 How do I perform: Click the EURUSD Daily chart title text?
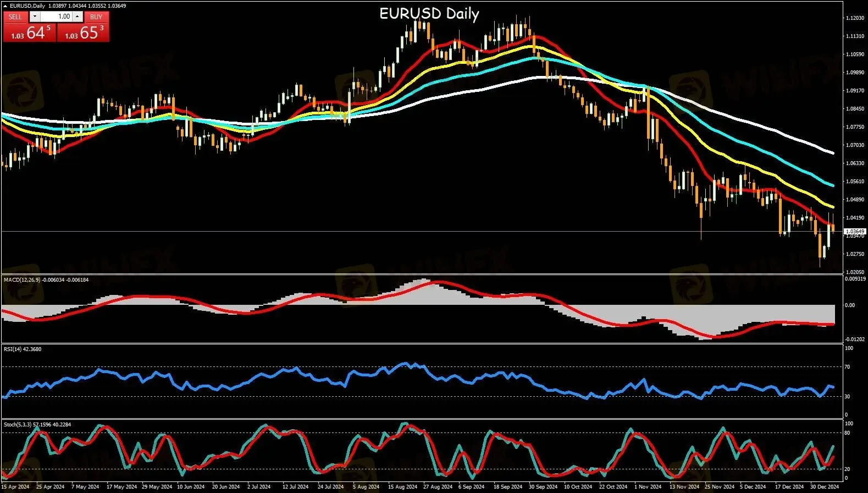pos(429,14)
